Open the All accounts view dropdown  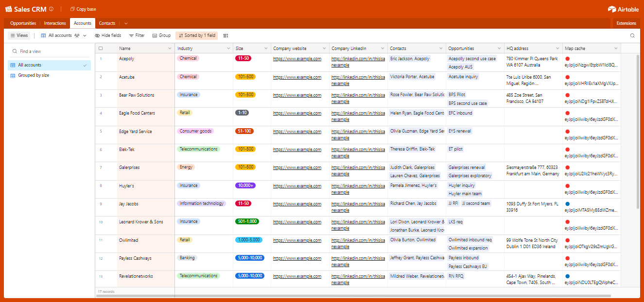click(64, 35)
